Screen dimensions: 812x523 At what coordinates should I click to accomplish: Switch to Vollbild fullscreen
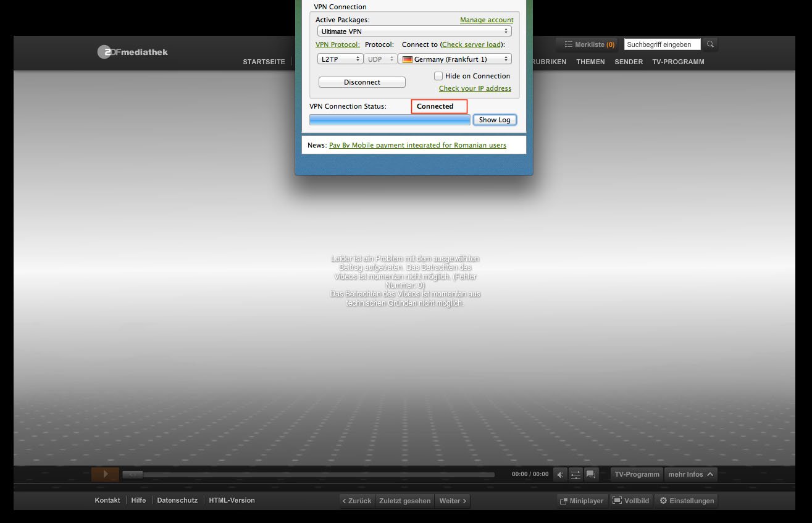click(x=630, y=501)
